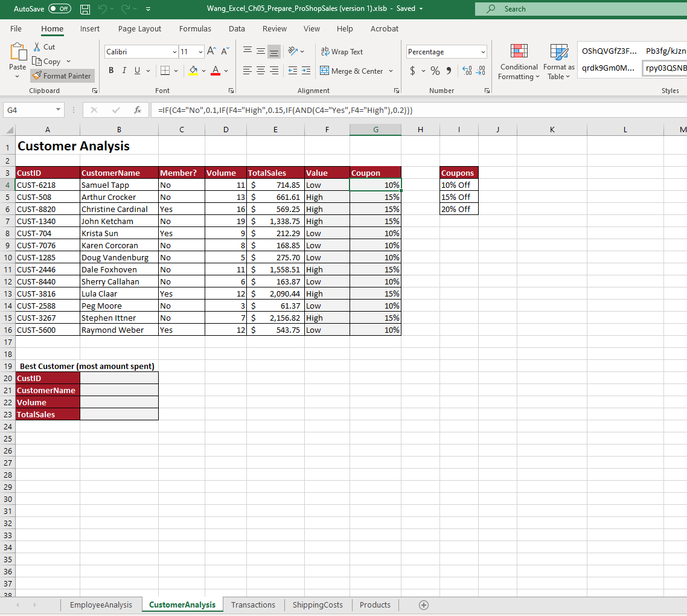
Task: Open the File menu
Action: point(16,28)
